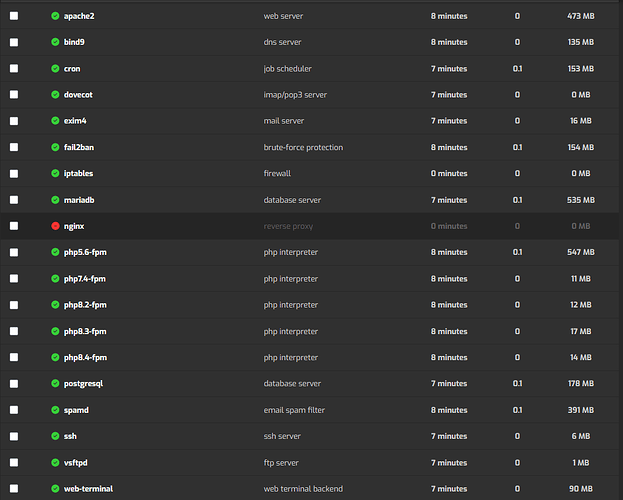Select the php8.2-fpm service name

point(84,305)
